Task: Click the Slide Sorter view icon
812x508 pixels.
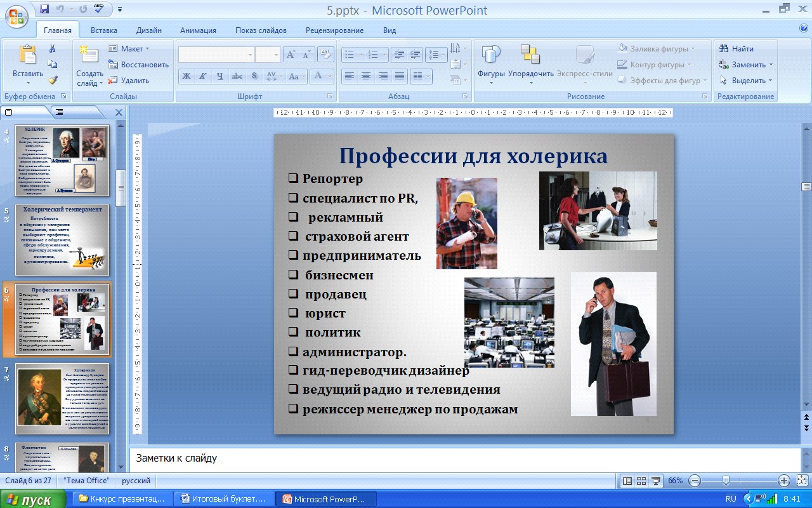Action: click(641, 481)
